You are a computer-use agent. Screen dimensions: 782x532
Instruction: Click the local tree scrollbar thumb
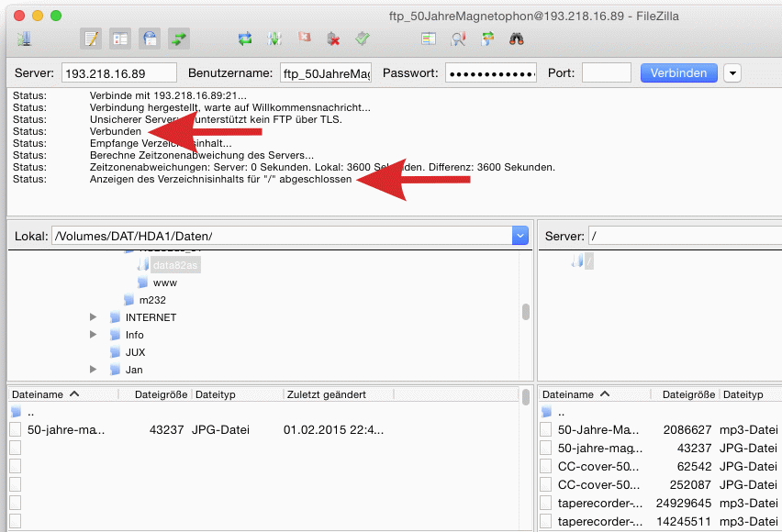[x=526, y=312]
